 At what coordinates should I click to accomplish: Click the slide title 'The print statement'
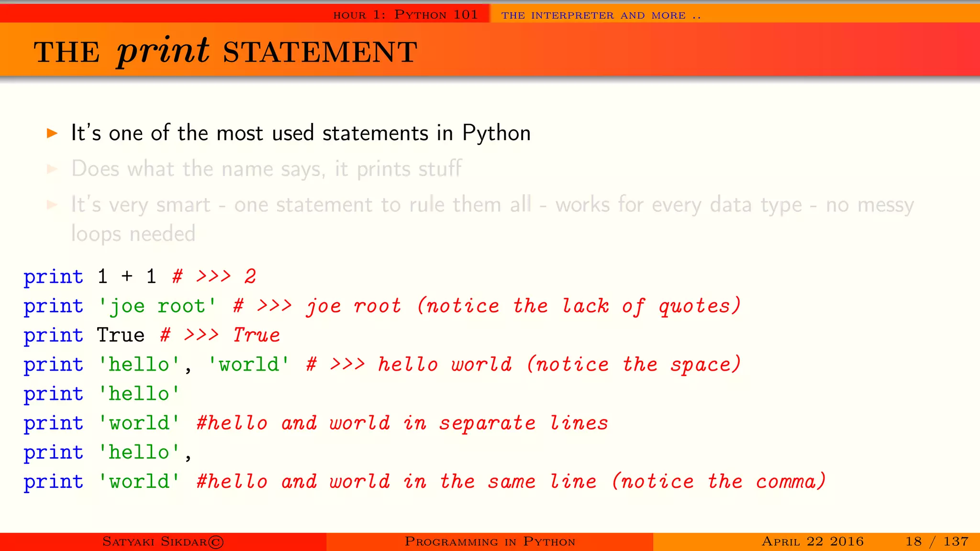(225, 51)
